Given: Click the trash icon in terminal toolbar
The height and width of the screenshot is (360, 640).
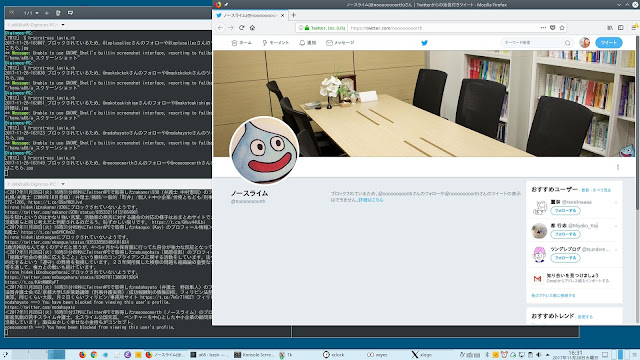Looking at the screenshot, I should tap(58, 13).
